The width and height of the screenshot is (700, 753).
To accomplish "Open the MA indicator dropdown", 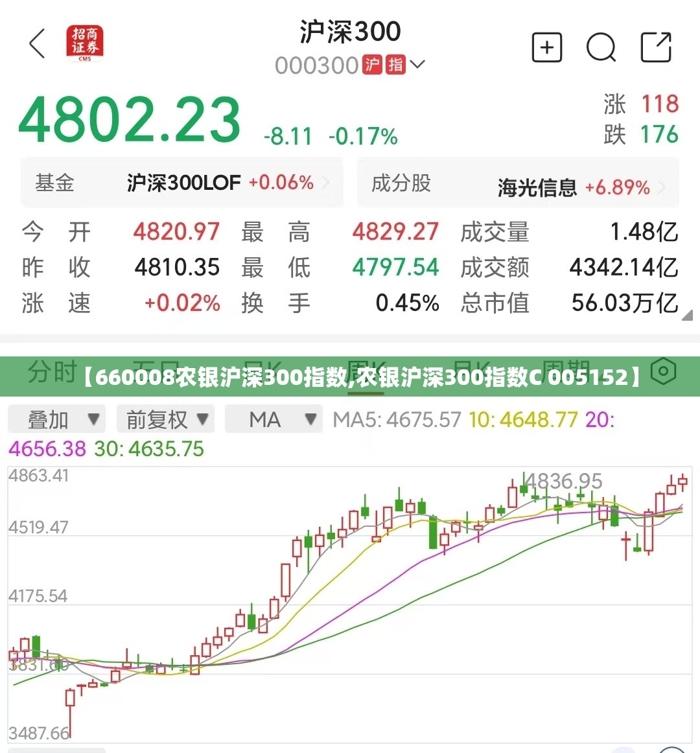I will 274,420.
